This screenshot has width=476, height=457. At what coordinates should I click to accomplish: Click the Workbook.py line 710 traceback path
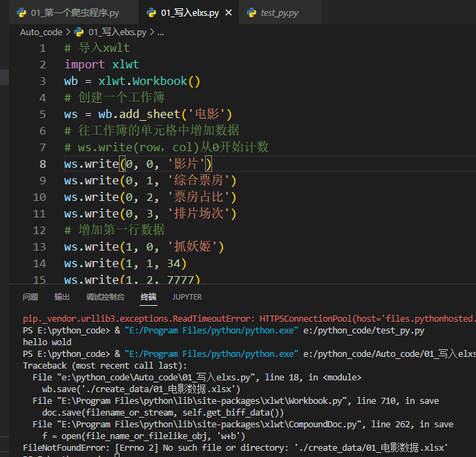[236, 401]
